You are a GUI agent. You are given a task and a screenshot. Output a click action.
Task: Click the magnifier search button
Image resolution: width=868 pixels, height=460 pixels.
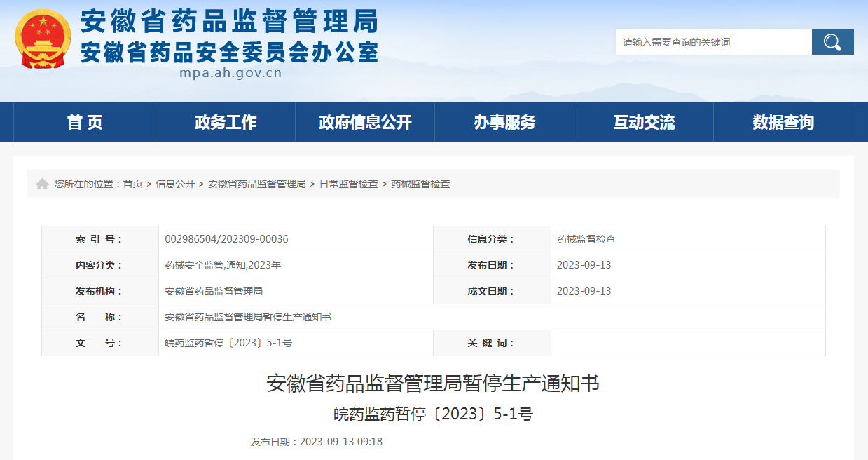click(x=832, y=42)
